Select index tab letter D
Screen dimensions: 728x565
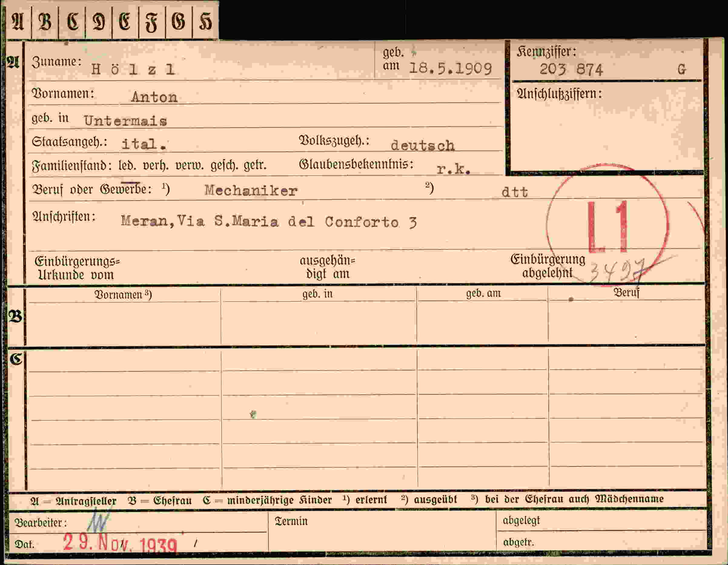pos(99,22)
